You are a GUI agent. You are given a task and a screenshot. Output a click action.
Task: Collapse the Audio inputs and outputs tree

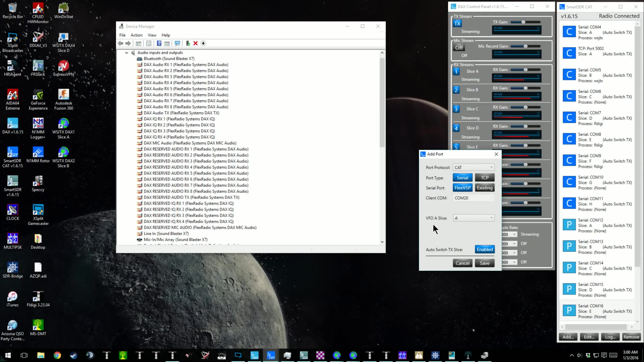pos(126,52)
